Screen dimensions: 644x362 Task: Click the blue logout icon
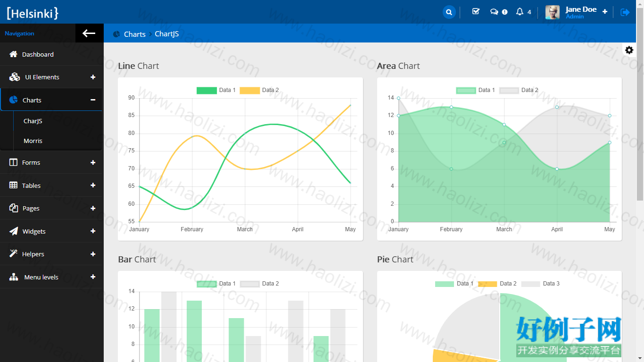coord(625,12)
